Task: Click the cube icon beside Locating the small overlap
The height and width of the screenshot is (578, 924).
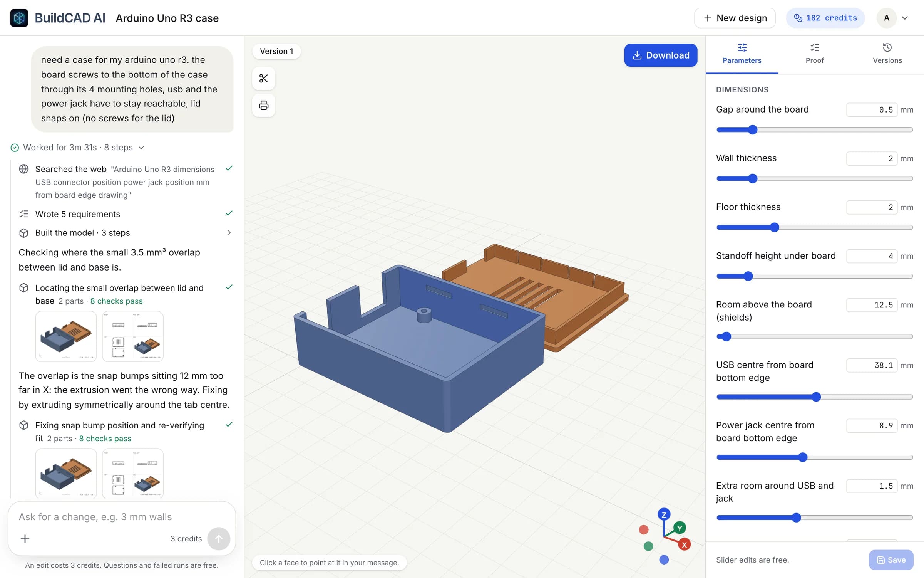Action: click(x=24, y=288)
